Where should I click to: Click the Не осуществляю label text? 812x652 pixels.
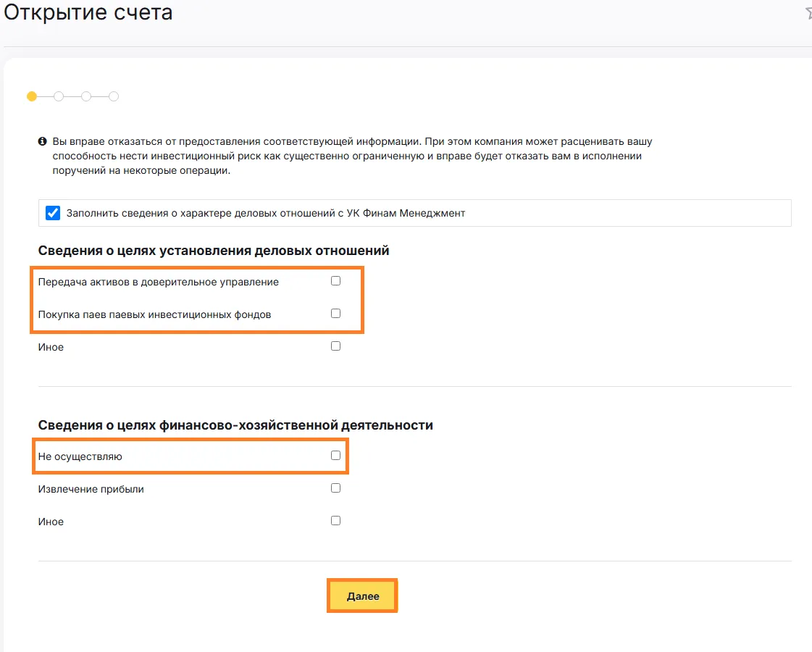(x=80, y=457)
